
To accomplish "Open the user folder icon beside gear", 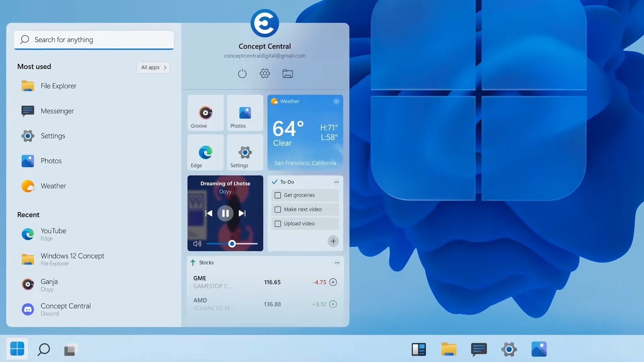I will (x=288, y=74).
